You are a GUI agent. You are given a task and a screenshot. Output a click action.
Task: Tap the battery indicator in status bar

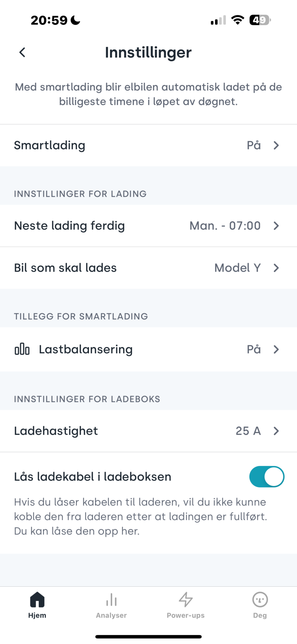[x=260, y=20]
